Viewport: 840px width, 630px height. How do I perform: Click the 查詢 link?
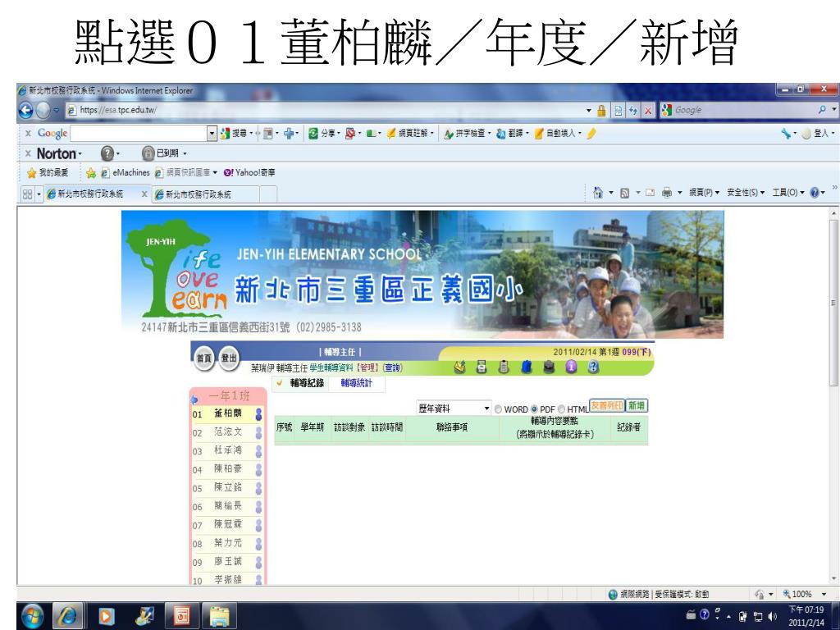click(392, 367)
